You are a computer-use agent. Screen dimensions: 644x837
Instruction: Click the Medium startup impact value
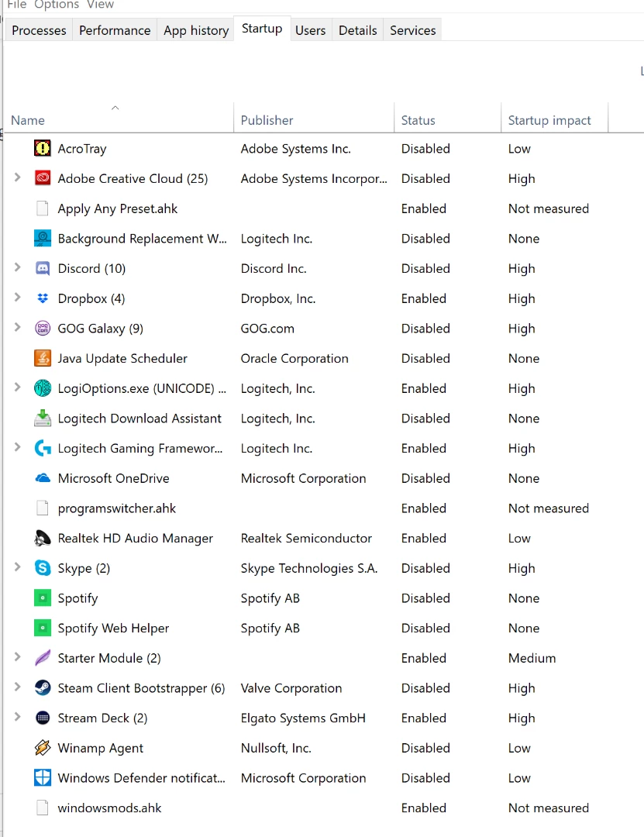point(532,658)
